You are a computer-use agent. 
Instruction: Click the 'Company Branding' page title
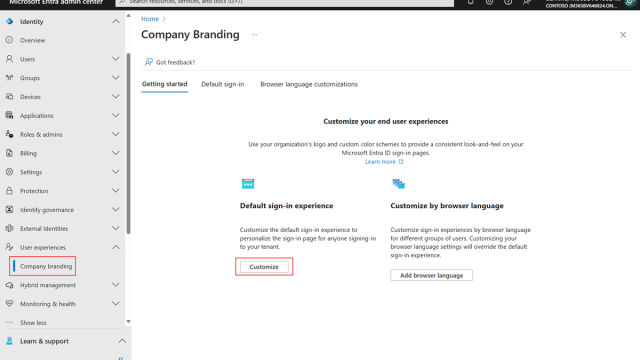point(190,34)
